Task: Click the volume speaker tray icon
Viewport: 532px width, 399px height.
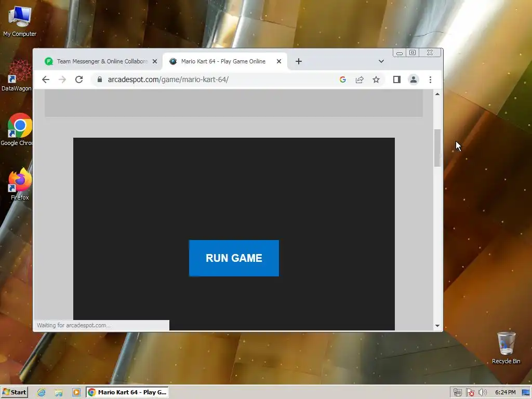Action: [x=482, y=392]
